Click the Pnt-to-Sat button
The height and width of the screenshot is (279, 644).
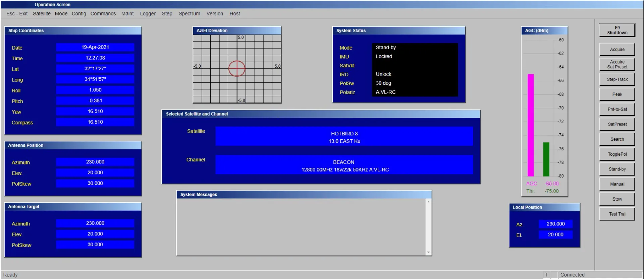click(x=617, y=109)
